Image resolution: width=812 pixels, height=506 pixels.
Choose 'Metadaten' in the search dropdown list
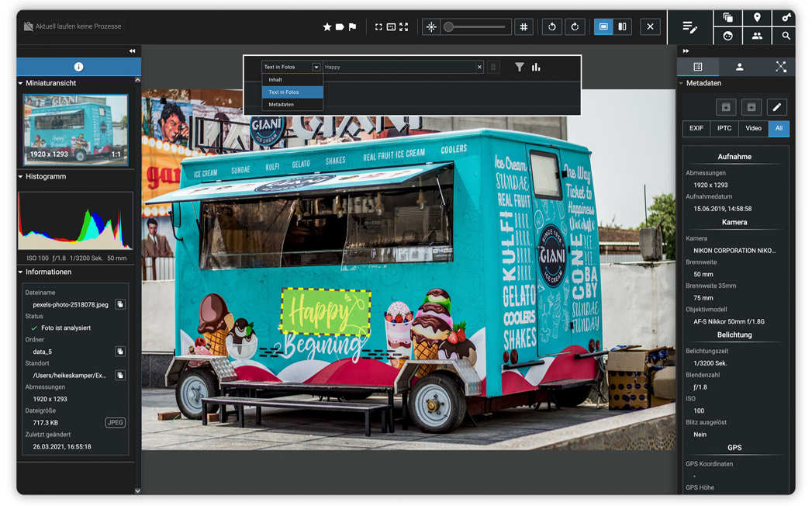[x=292, y=104]
